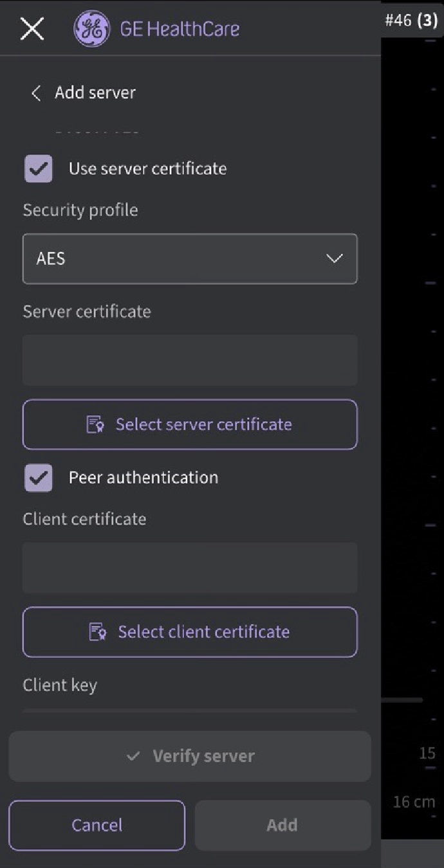The image size is (444, 868).
Task: Click the certificate icon in Select server certificate
Action: coord(95,424)
